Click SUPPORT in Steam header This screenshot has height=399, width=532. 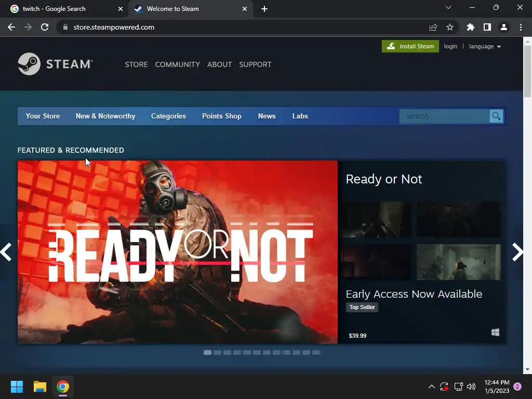[x=255, y=64]
